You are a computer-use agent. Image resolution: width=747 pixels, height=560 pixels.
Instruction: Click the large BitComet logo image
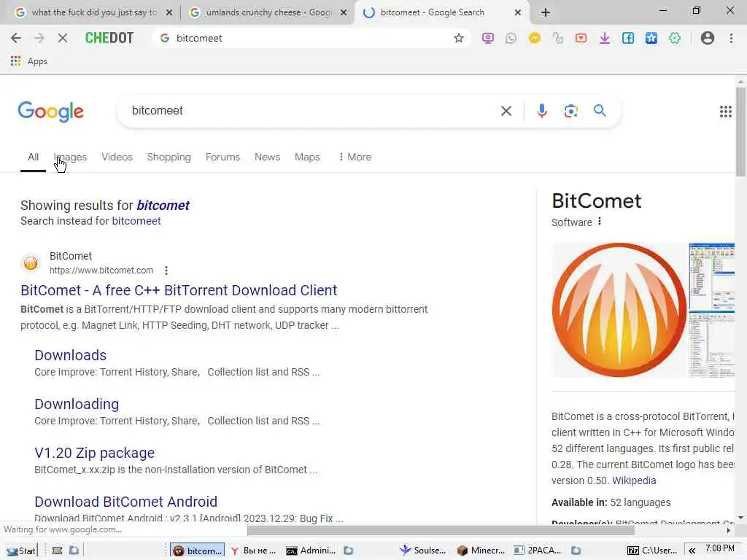[619, 310]
